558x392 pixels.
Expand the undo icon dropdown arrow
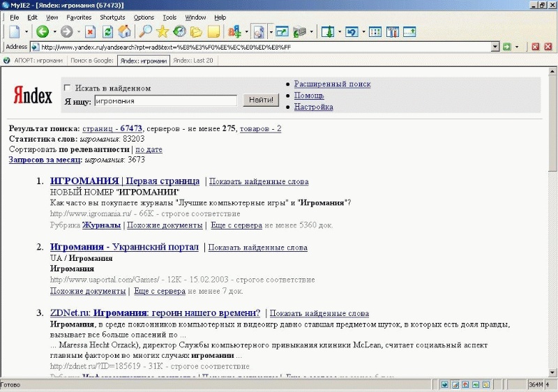click(363, 32)
